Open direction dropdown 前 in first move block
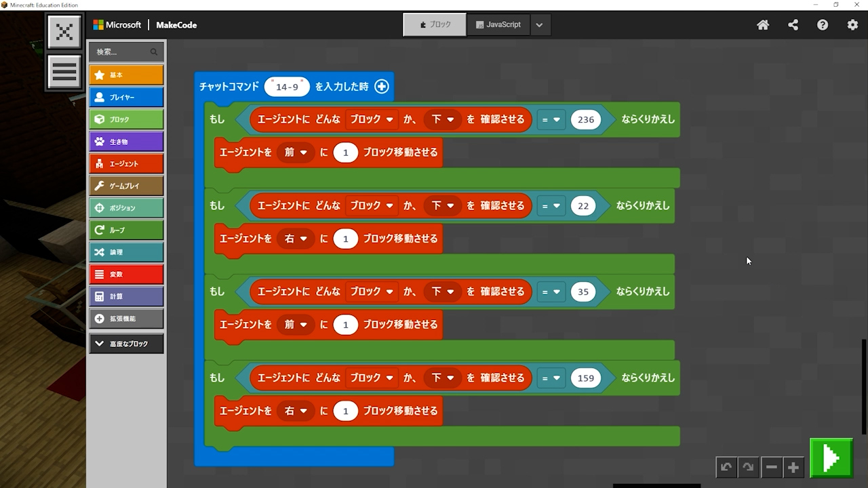Image resolution: width=868 pixels, height=488 pixels. pos(296,152)
